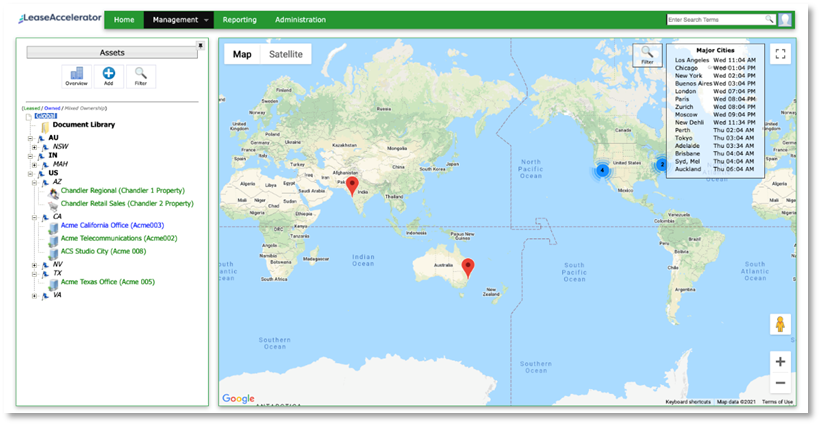
Task: Open the Document Library folder icon
Action: [45, 127]
